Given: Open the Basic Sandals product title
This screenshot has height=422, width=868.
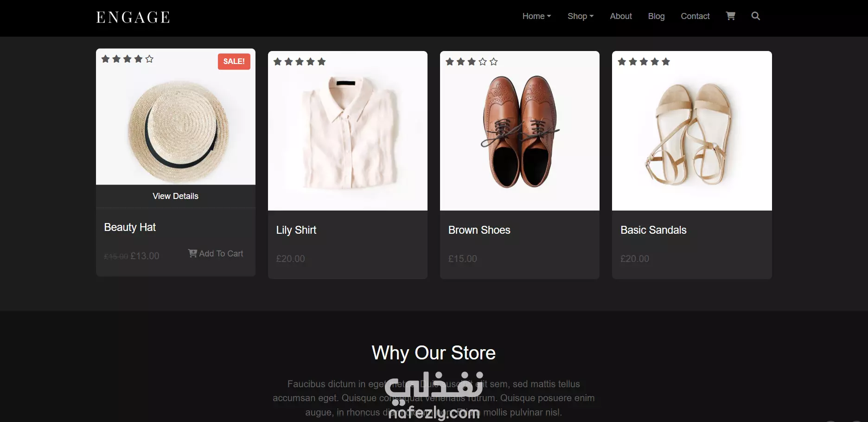Looking at the screenshot, I should tap(653, 230).
